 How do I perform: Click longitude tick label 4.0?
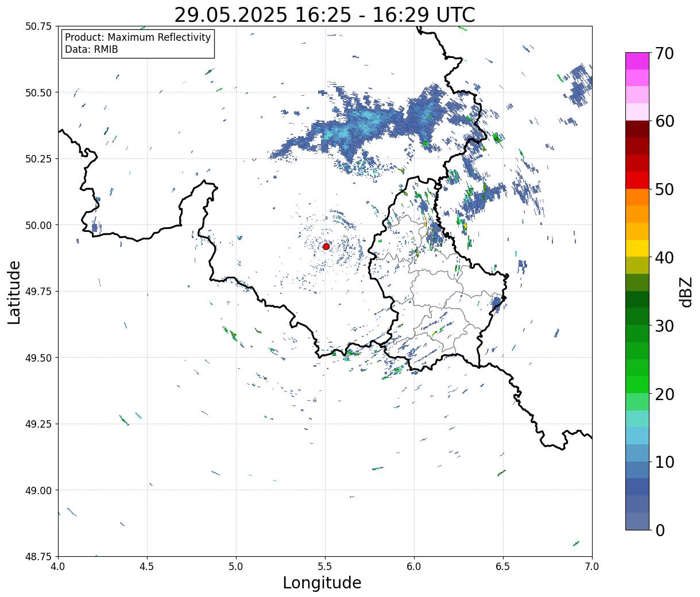coord(58,567)
